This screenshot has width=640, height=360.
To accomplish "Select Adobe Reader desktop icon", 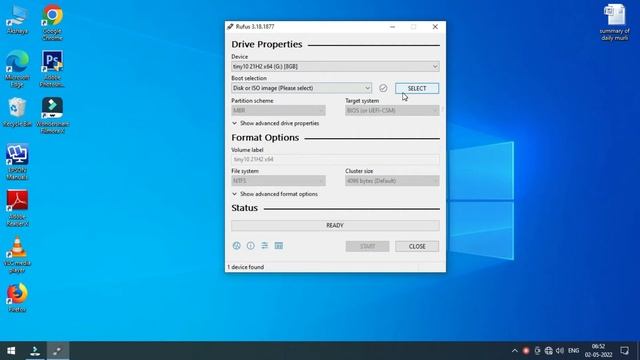I will 17,208.
